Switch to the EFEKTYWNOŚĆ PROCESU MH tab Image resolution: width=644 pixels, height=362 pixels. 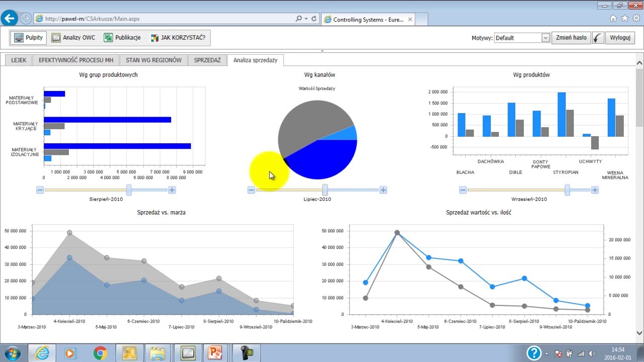[x=76, y=60]
